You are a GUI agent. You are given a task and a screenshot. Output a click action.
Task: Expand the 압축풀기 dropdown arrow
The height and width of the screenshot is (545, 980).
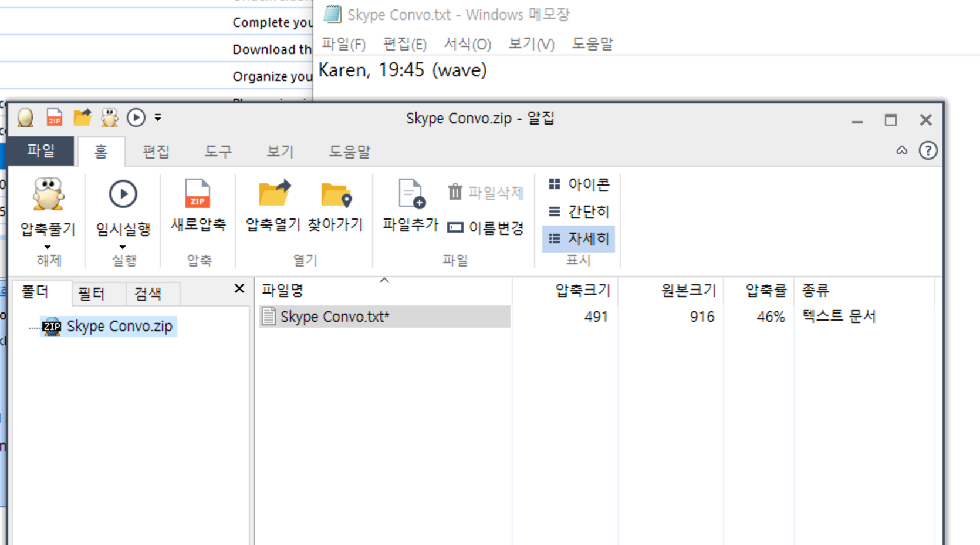[x=48, y=247]
